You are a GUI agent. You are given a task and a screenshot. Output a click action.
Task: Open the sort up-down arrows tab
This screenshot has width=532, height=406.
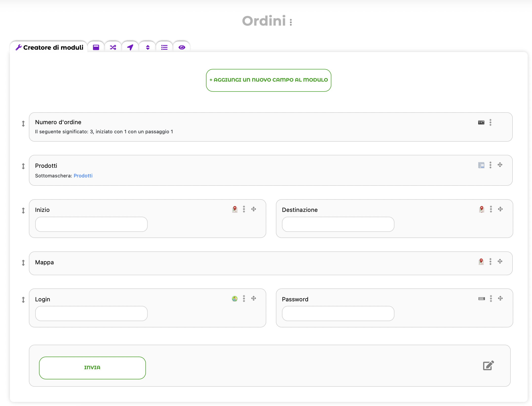tap(147, 47)
